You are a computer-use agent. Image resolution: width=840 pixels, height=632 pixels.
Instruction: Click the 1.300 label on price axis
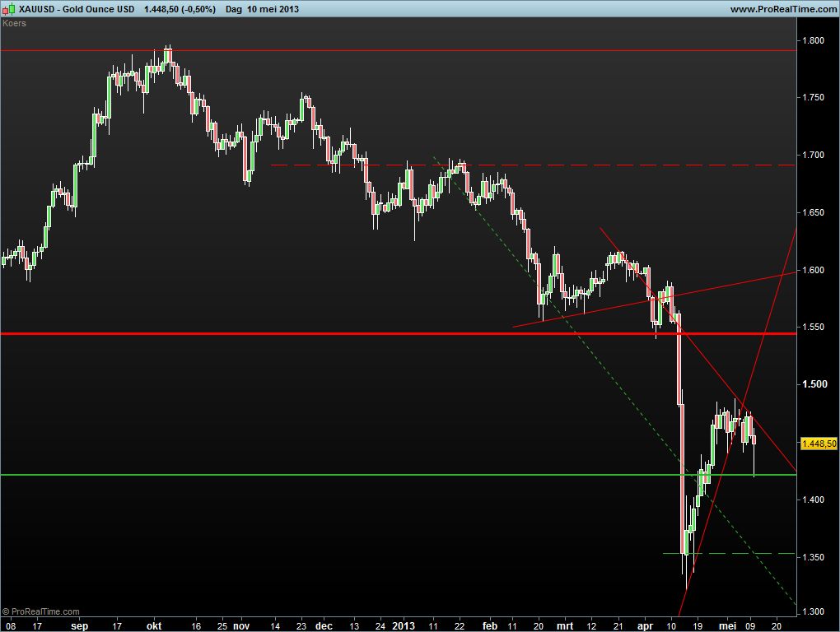(x=814, y=612)
